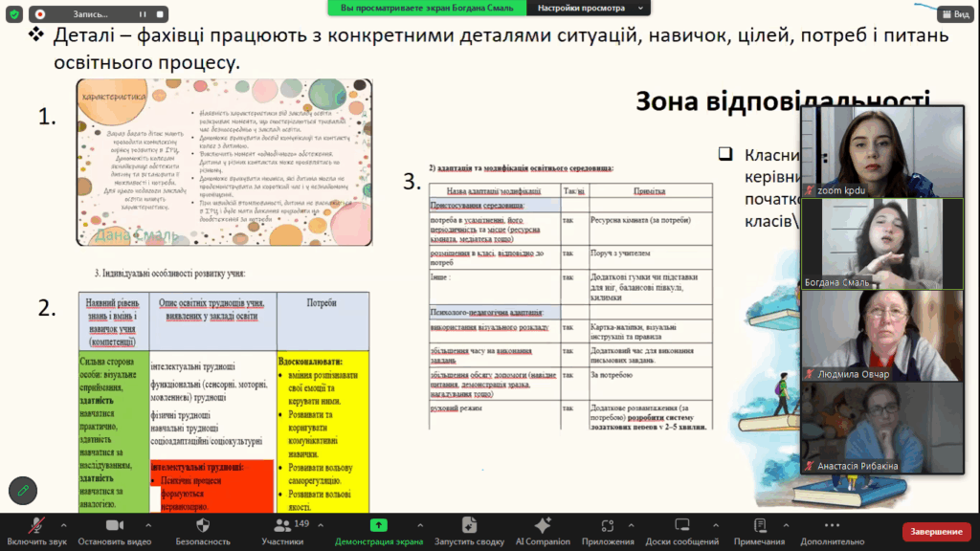Pause the recording in the Запись indicator
This screenshot has height=551, width=980.
(x=142, y=14)
